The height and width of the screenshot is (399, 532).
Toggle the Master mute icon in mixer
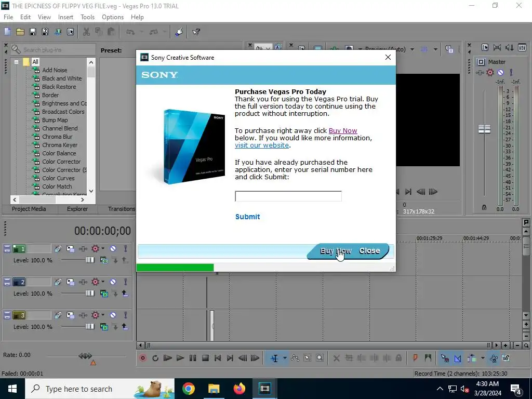click(x=501, y=72)
